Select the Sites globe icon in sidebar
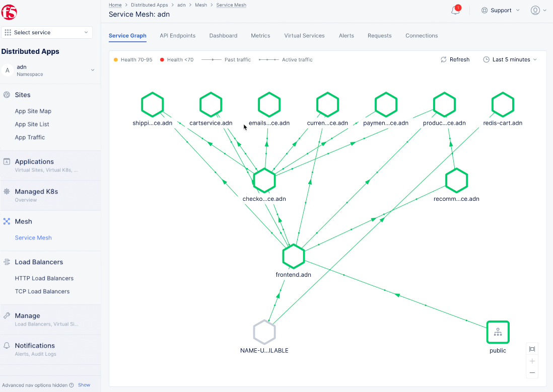The image size is (553, 392). coord(7,95)
